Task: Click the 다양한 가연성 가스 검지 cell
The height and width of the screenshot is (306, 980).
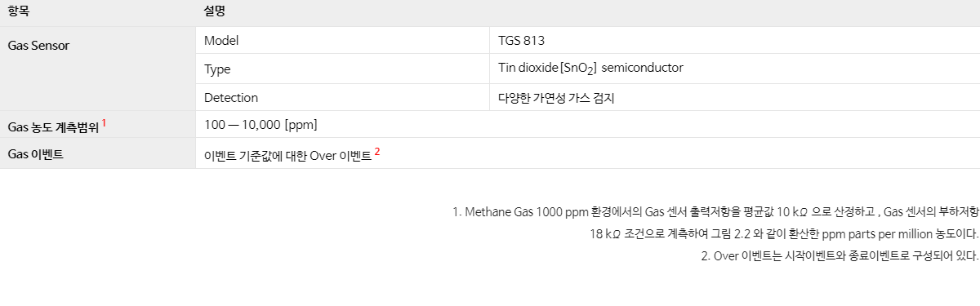Action: (734, 97)
